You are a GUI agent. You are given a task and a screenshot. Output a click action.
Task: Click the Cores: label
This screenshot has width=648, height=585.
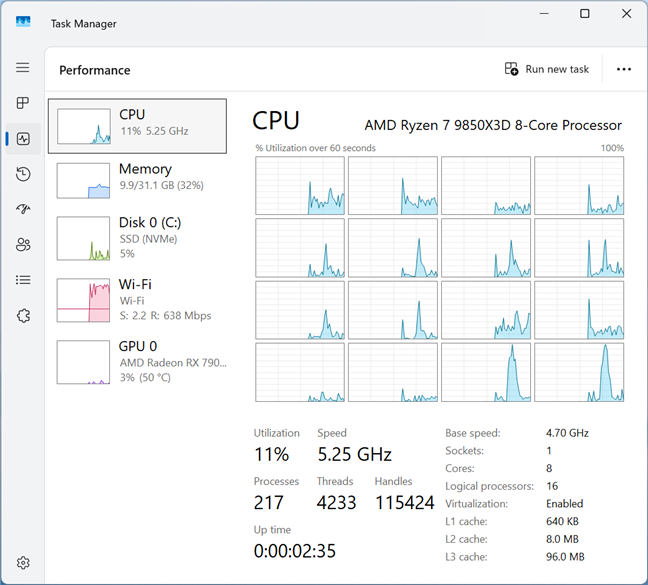tap(460, 468)
